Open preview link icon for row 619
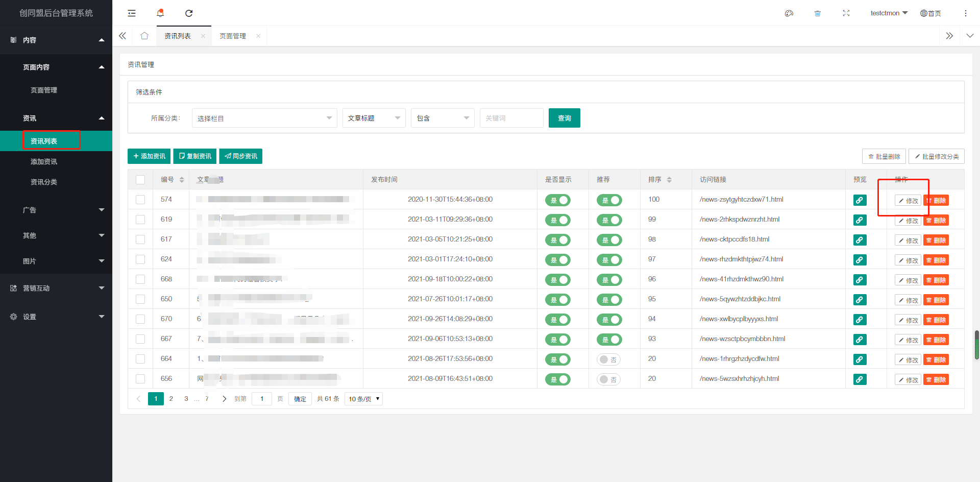This screenshot has height=482, width=980. [860, 220]
